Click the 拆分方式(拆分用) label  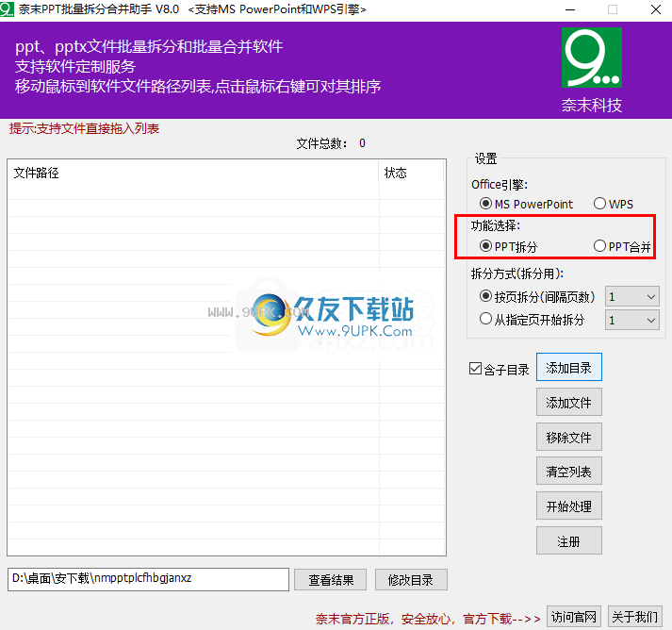pyautogui.click(x=517, y=274)
